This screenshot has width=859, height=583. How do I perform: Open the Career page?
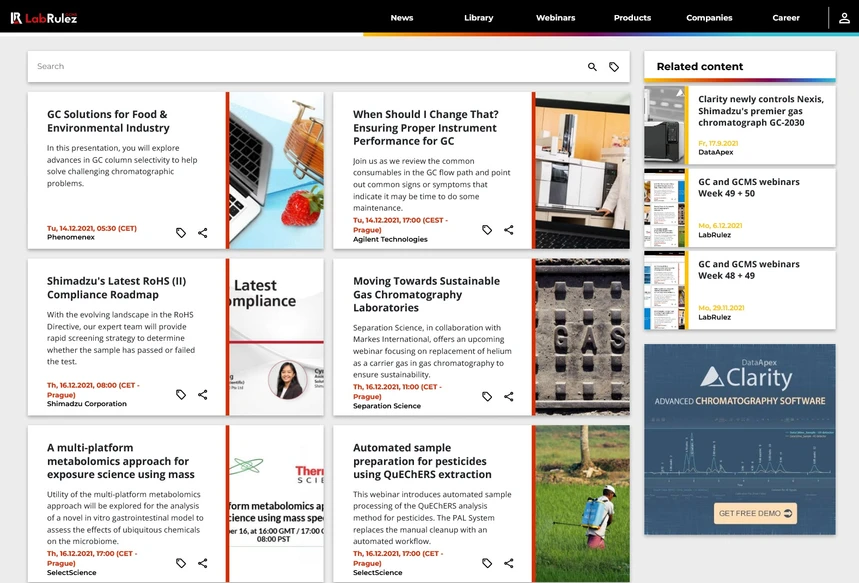click(x=786, y=18)
